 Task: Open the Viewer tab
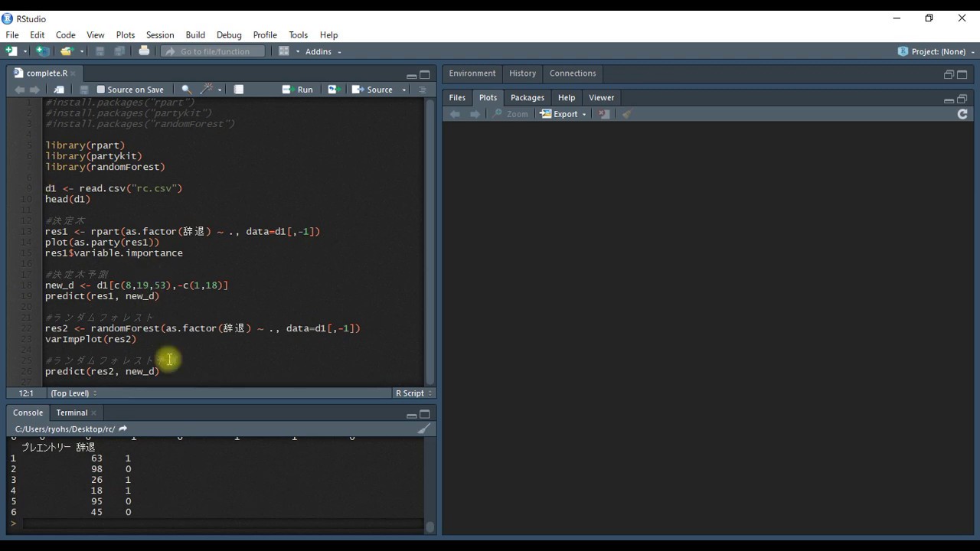tap(602, 98)
